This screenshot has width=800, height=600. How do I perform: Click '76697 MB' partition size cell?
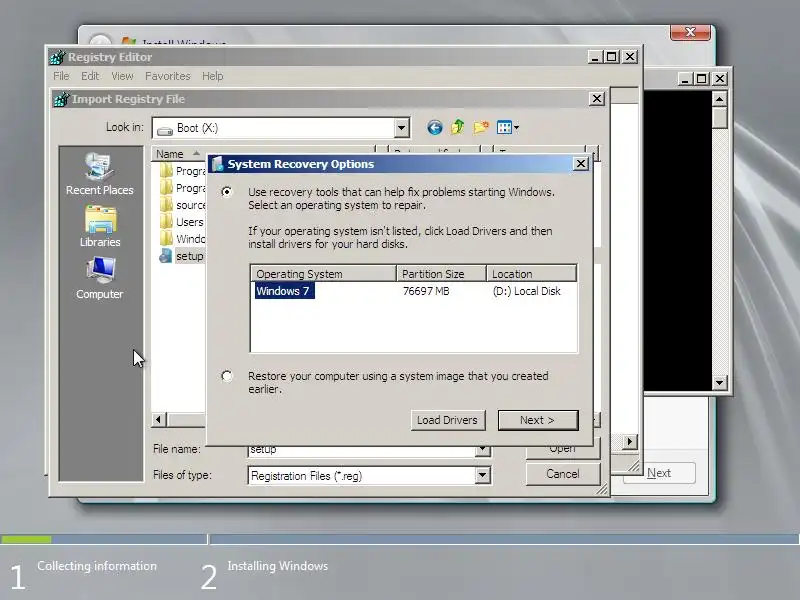tap(426, 291)
